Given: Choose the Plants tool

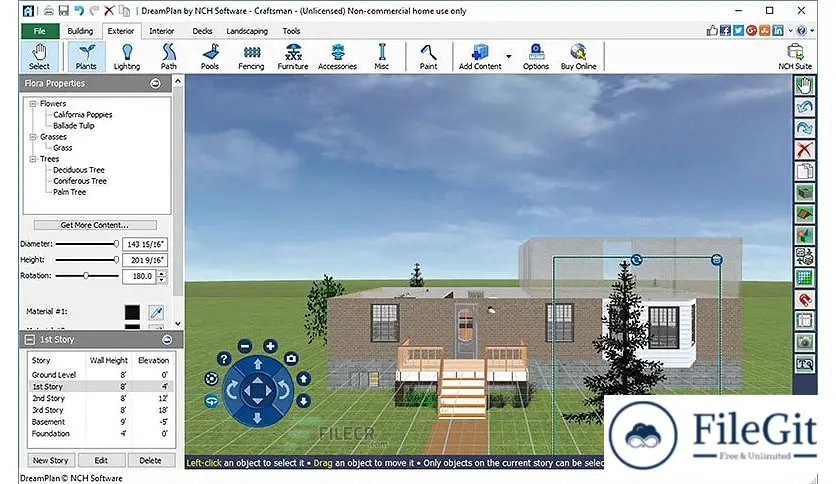Looking at the screenshot, I should click(86, 57).
